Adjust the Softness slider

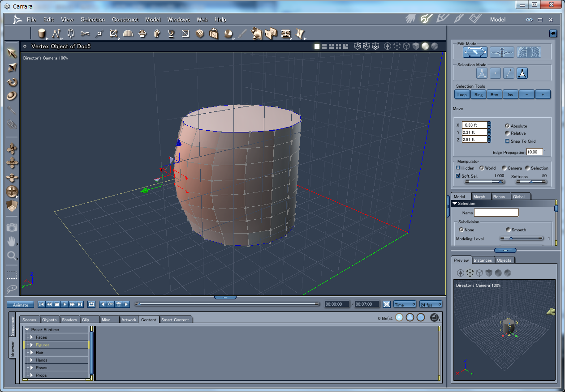point(531,182)
